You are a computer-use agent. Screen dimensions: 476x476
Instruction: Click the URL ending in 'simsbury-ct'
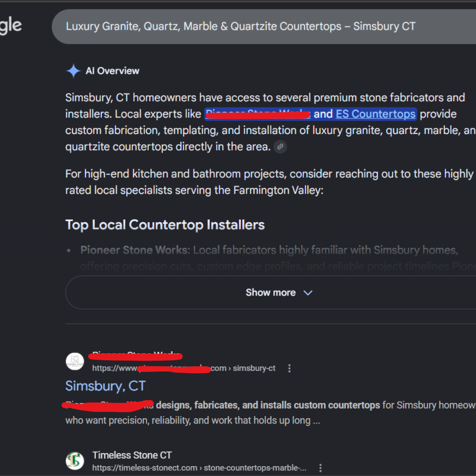click(184, 368)
